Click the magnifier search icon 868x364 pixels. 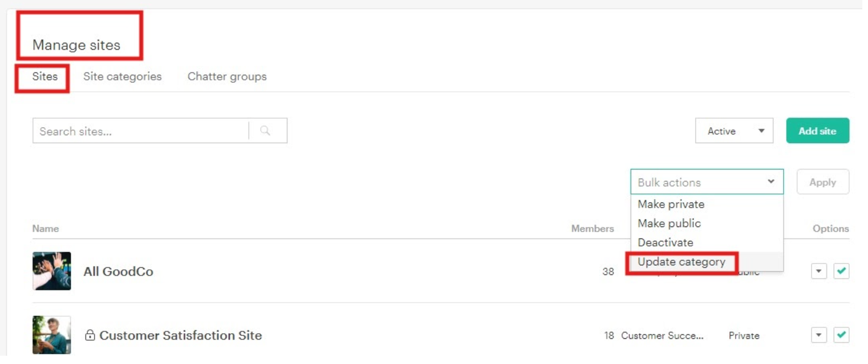(265, 131)
